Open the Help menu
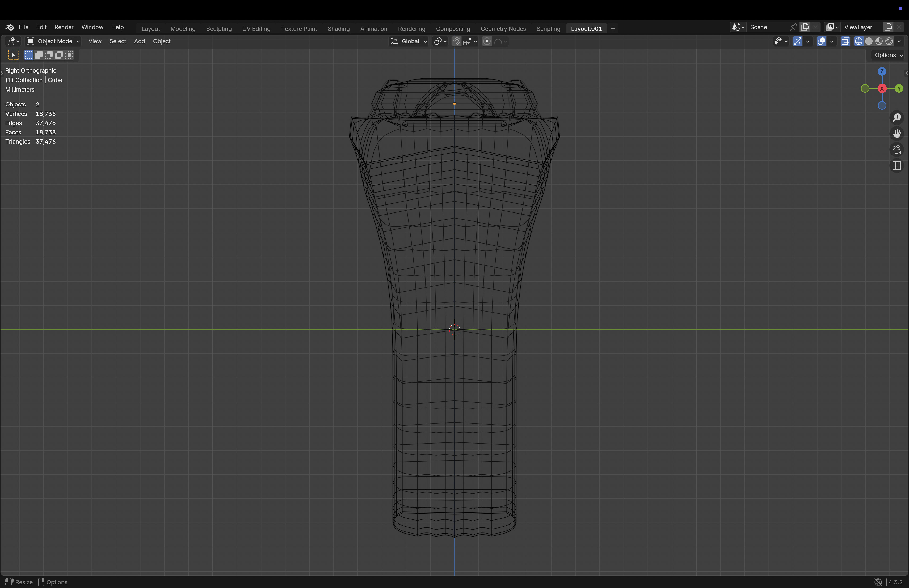 pyautogui.click(x=117, y=27)
